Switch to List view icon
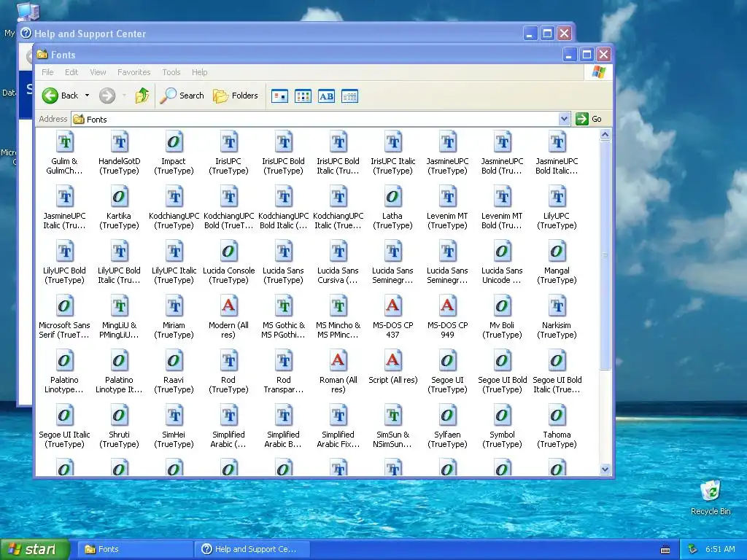Screen dimensions: 747x560 (303, 96)
